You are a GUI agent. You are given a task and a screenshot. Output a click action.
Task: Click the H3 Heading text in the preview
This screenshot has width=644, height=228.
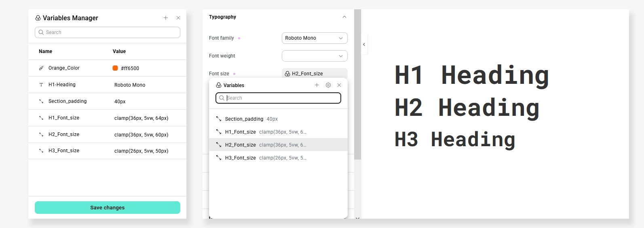coord(455,140)
